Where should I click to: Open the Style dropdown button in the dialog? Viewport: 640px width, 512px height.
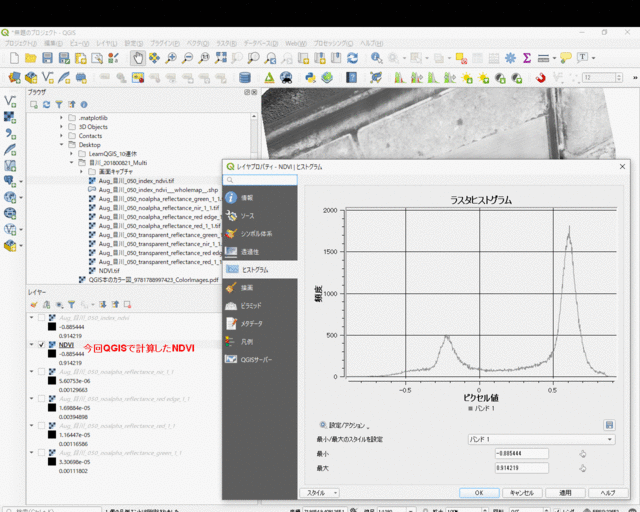pyautogui.click(x=320, y=493)
